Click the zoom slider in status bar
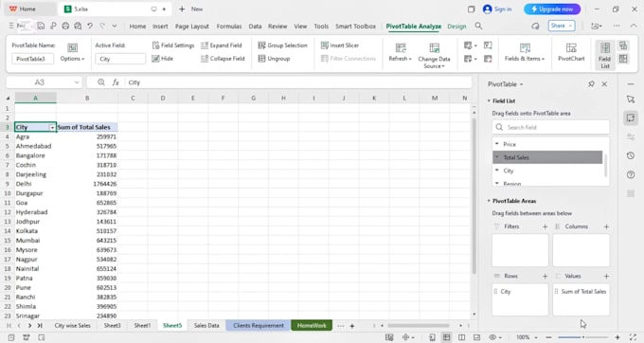The height and width of the screenshot is (343, 644). click(x=582, y=337)
